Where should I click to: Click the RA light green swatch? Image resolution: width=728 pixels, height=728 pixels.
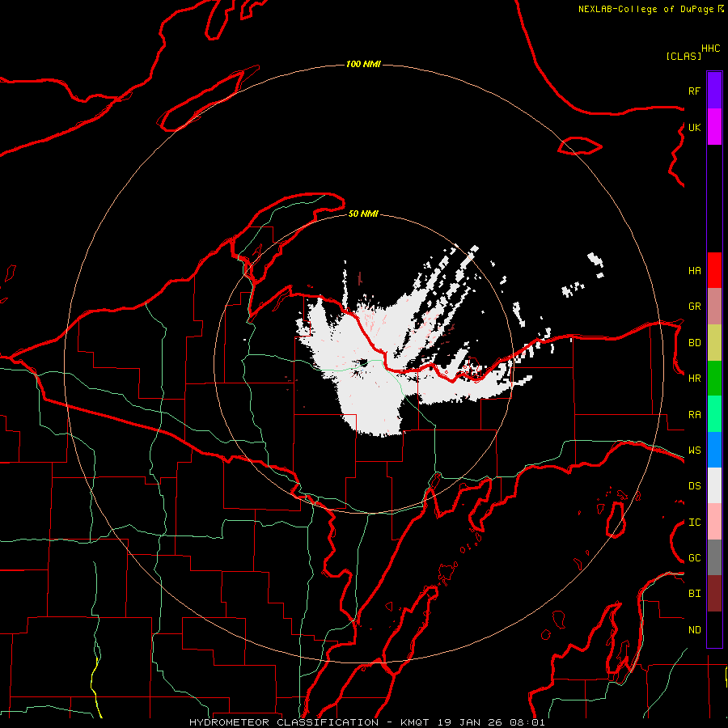point(714,414)
